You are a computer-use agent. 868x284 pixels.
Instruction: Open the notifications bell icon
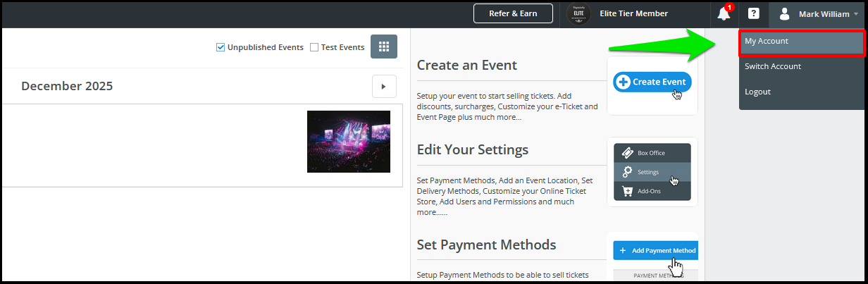pyautogui.click(x=724, y=13)
